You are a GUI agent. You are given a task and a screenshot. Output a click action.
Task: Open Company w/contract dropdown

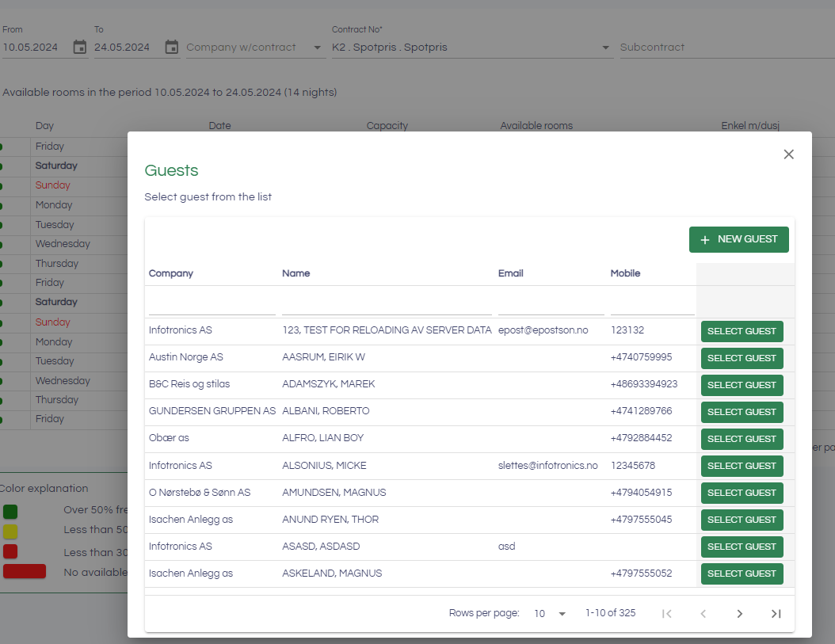255,48
